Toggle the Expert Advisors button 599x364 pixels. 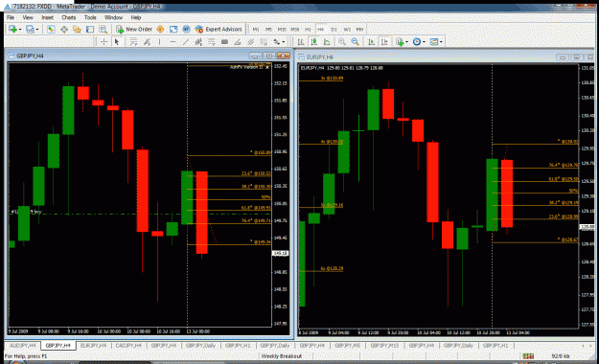[x=219, y=29]
